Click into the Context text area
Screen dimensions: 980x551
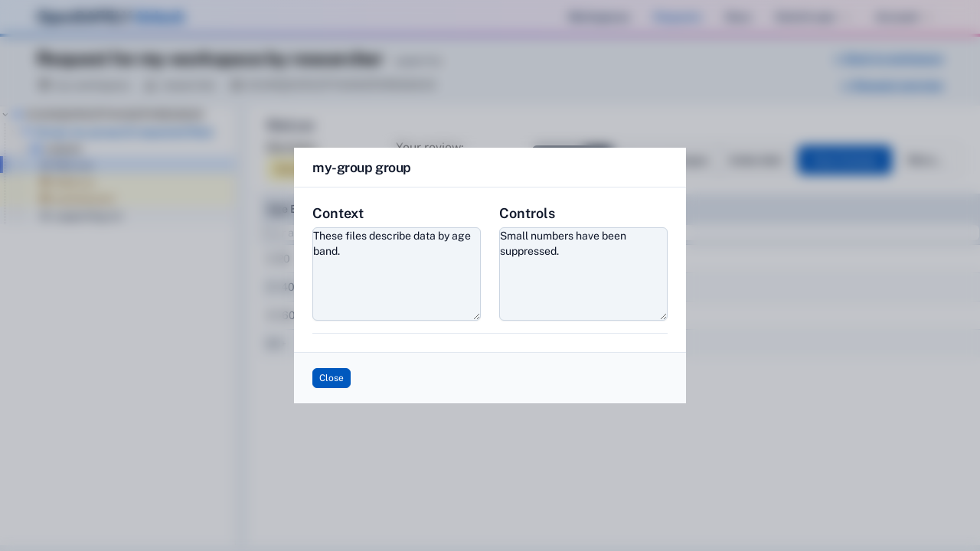click(x=397, y=274)
